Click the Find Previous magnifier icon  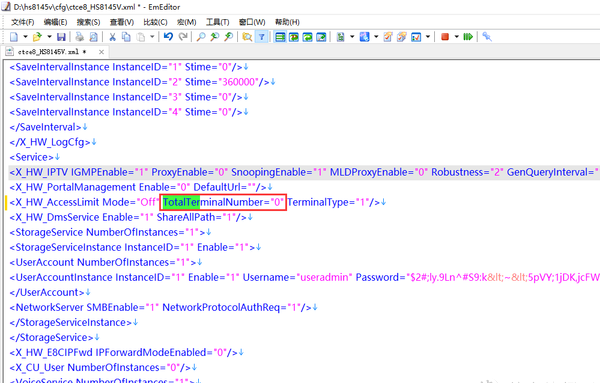click(x=215, y=37)
